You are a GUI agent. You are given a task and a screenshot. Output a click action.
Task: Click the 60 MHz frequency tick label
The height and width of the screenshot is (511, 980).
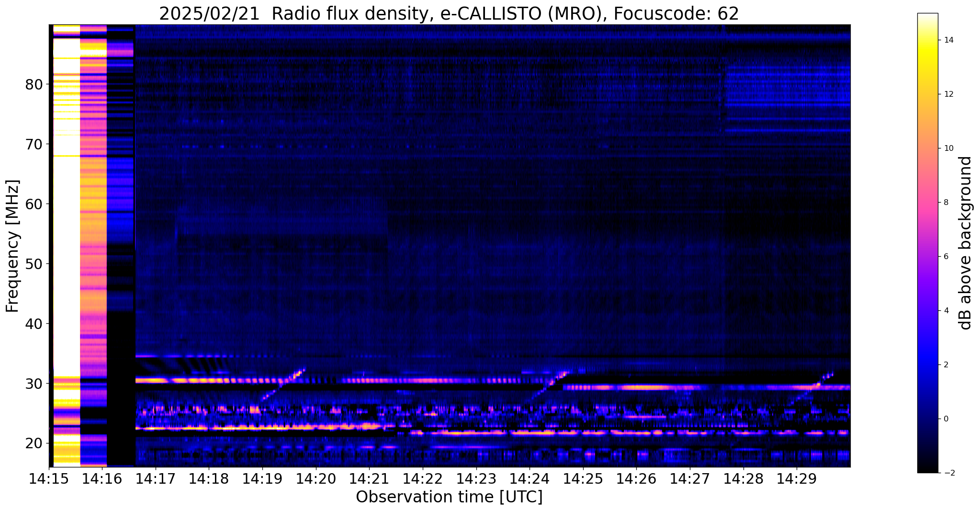[x=34, y=204]
